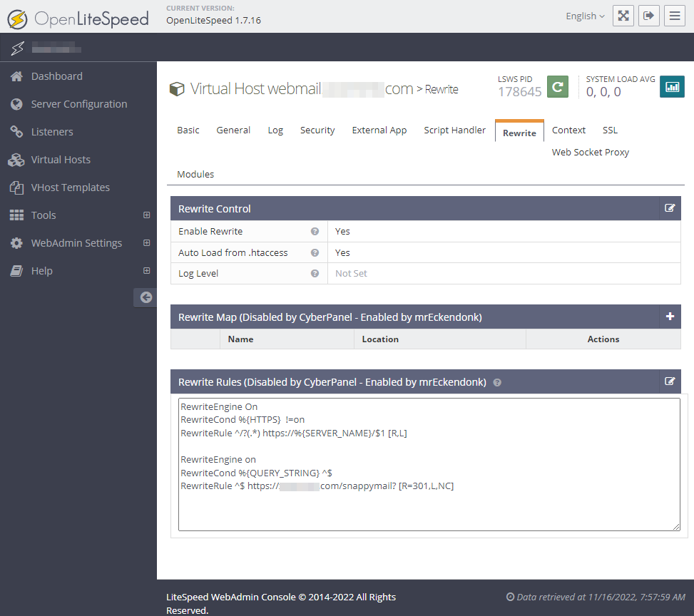Open the top-right hamburger menu
694x616 pixels.
tap(674, 15)
